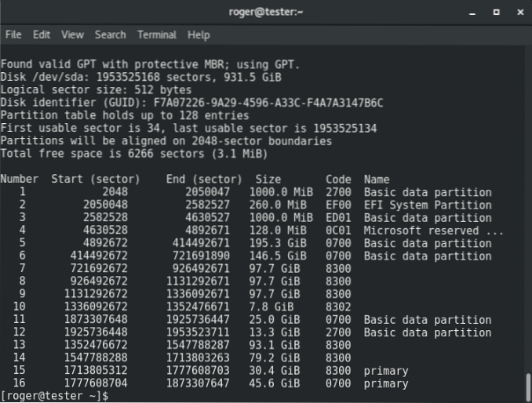Click the text 512 bytes

(163, 90)
